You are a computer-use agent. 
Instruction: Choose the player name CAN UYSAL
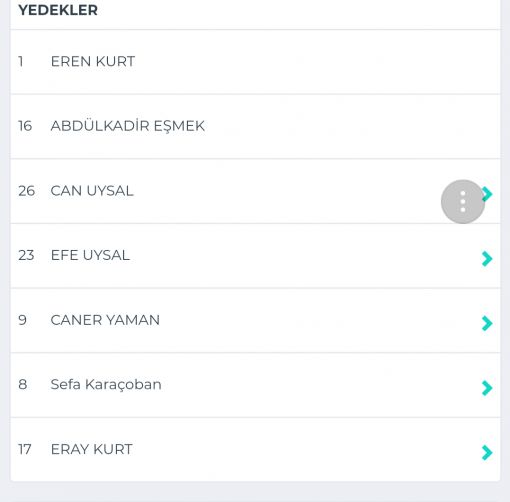pos(92,191)
